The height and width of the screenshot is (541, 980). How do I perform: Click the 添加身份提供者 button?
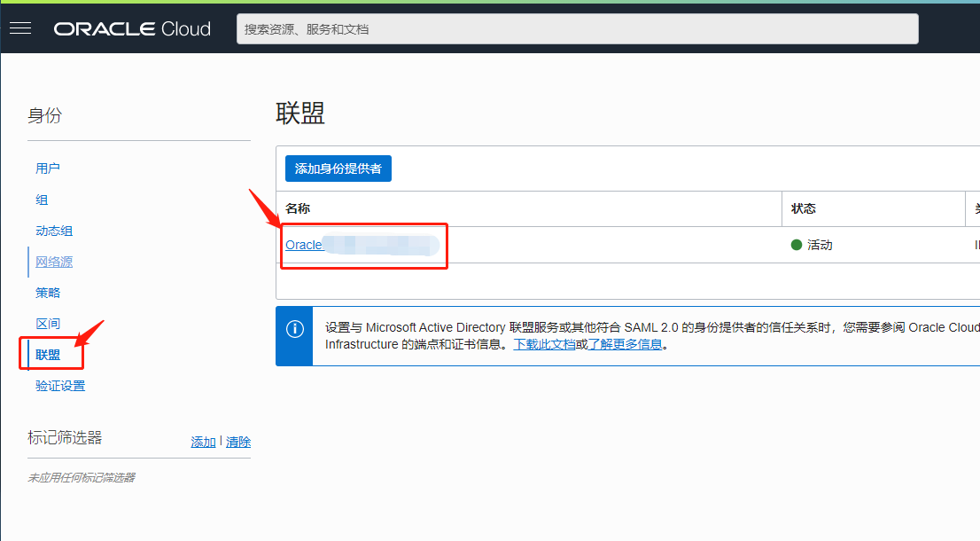coord(338,169)
